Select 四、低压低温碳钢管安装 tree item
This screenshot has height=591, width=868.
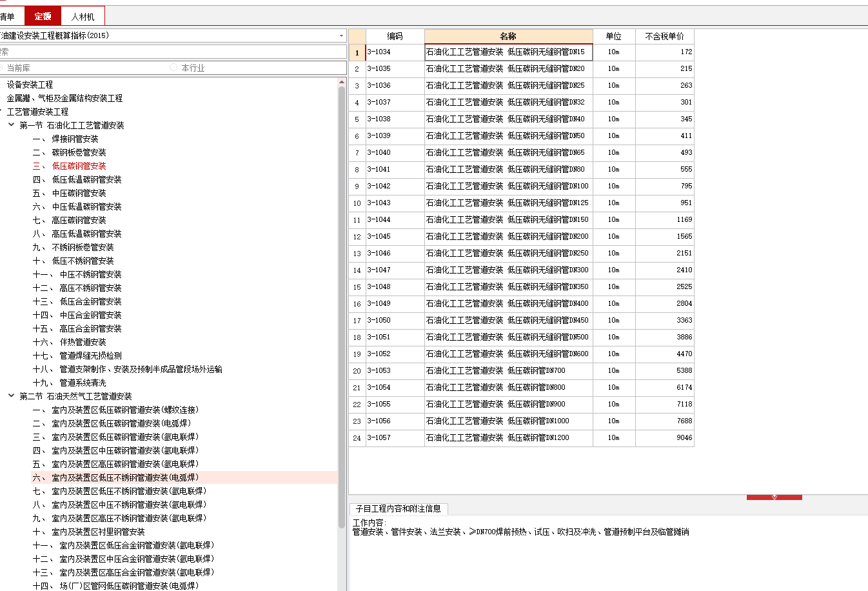[77, 179]
